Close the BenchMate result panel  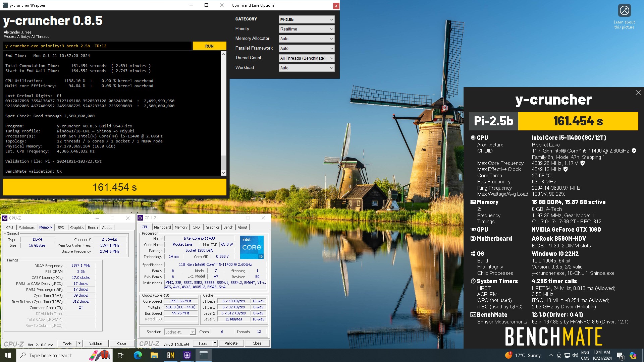[x=638, y=93]
